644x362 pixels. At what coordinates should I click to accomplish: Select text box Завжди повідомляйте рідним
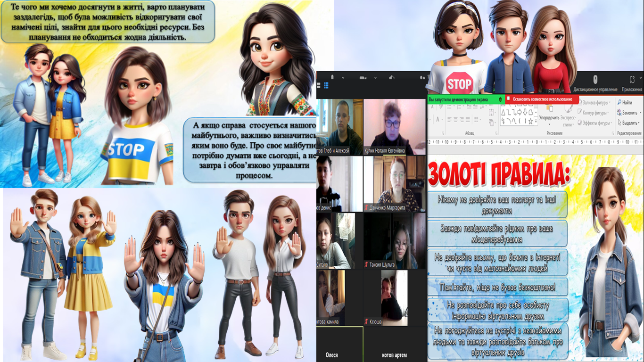point(497,234)
